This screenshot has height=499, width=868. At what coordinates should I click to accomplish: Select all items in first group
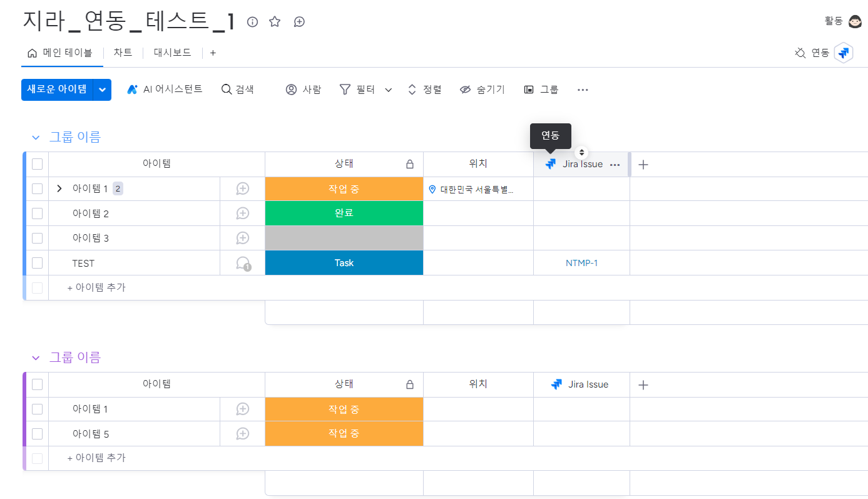tap(37, 164)
